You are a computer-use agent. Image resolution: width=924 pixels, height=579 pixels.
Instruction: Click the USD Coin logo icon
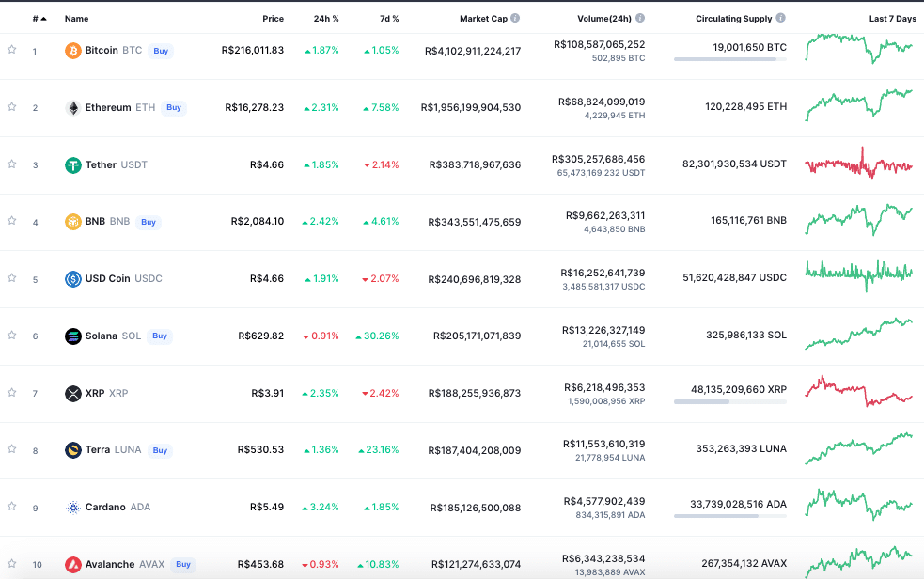point(73,278)
